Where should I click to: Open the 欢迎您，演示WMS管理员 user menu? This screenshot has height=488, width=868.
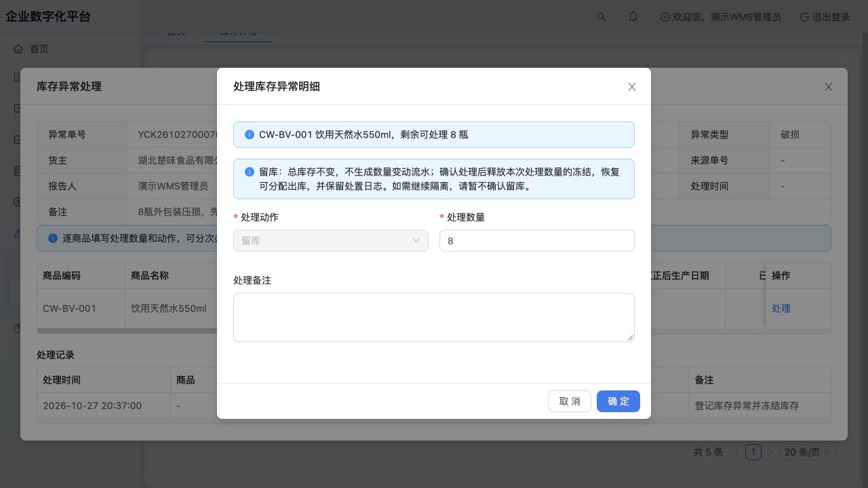coord(720,17)
